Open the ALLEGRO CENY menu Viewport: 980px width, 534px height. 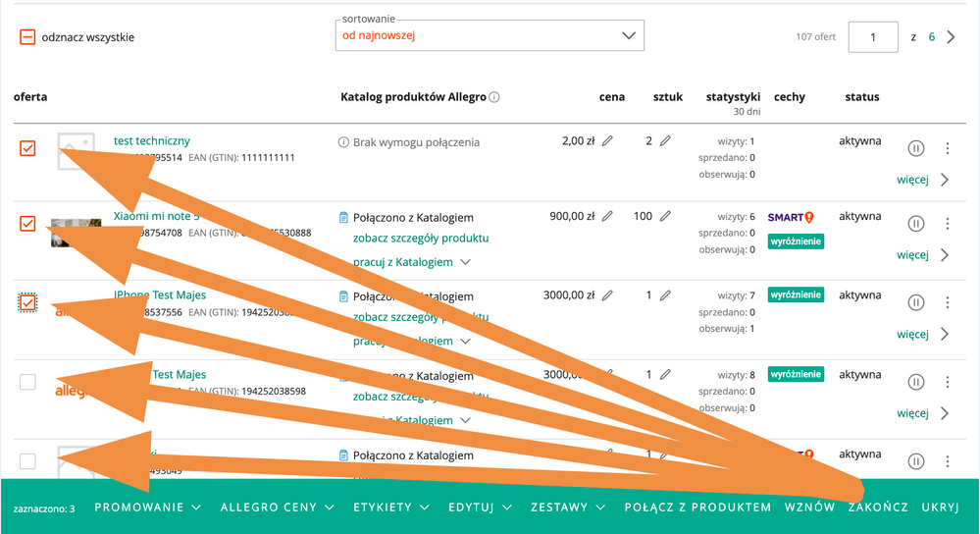coord(278,507)
